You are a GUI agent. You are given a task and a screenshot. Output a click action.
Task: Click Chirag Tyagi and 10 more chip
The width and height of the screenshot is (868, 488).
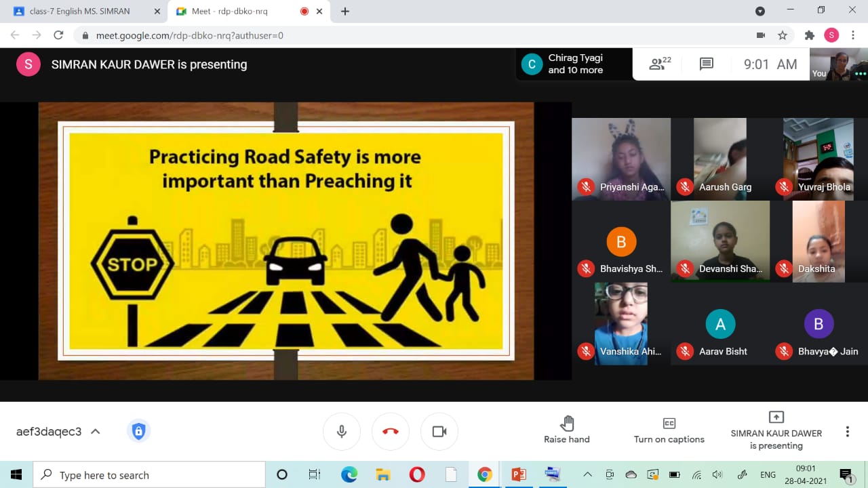pyautogui.click(x=573, y=64)
